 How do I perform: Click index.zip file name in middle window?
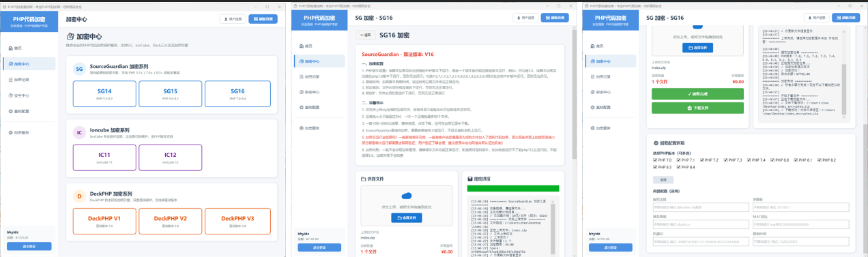tap(367, 238)
